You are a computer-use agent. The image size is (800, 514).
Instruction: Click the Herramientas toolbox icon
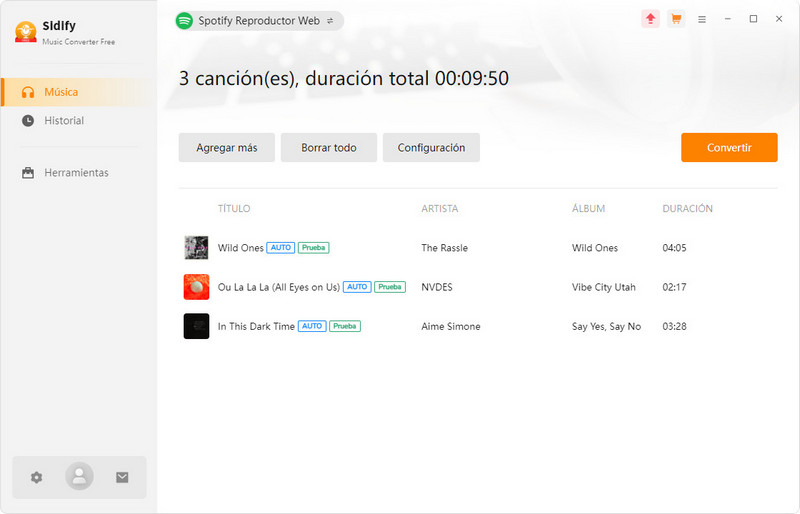coord(28,173)
